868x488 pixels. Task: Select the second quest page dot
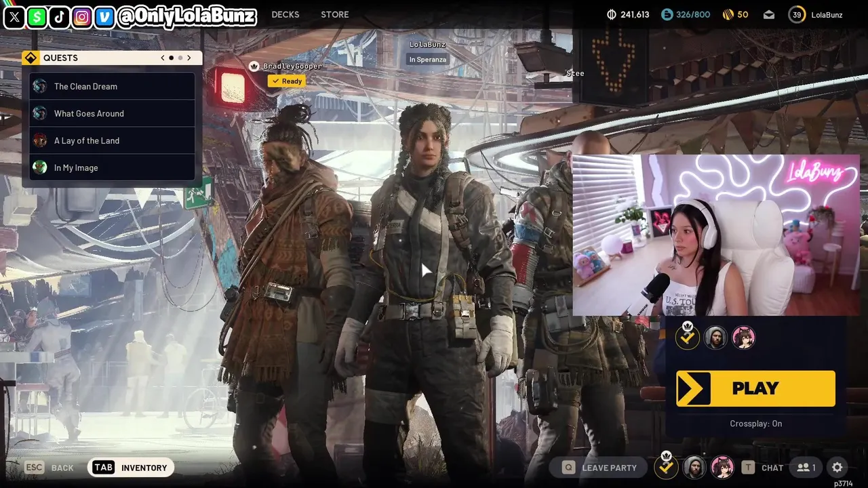pos(180,58)
